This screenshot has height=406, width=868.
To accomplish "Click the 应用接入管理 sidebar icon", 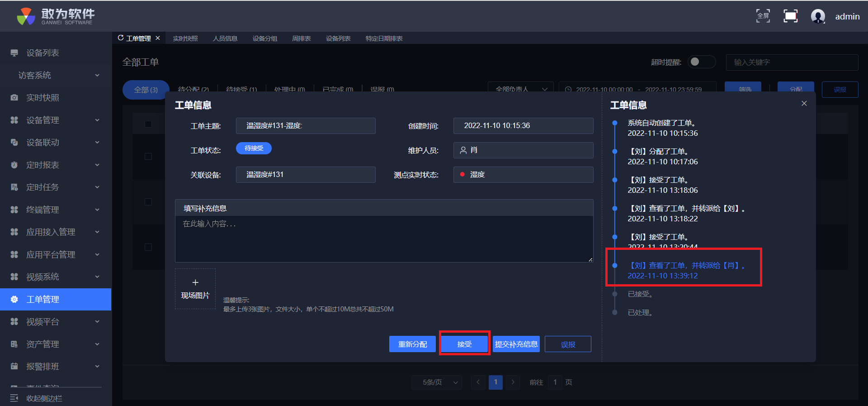I will pyautogui.click(x=14, y=232).
